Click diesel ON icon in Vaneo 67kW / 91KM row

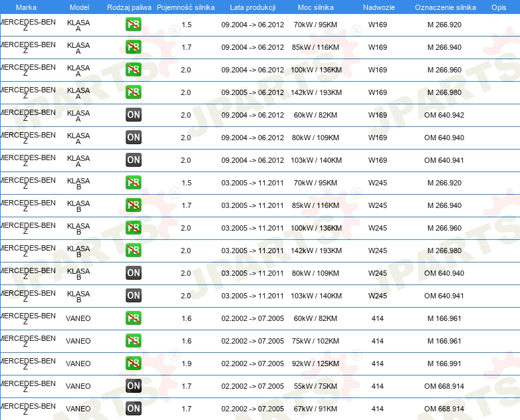click(133, 409)
